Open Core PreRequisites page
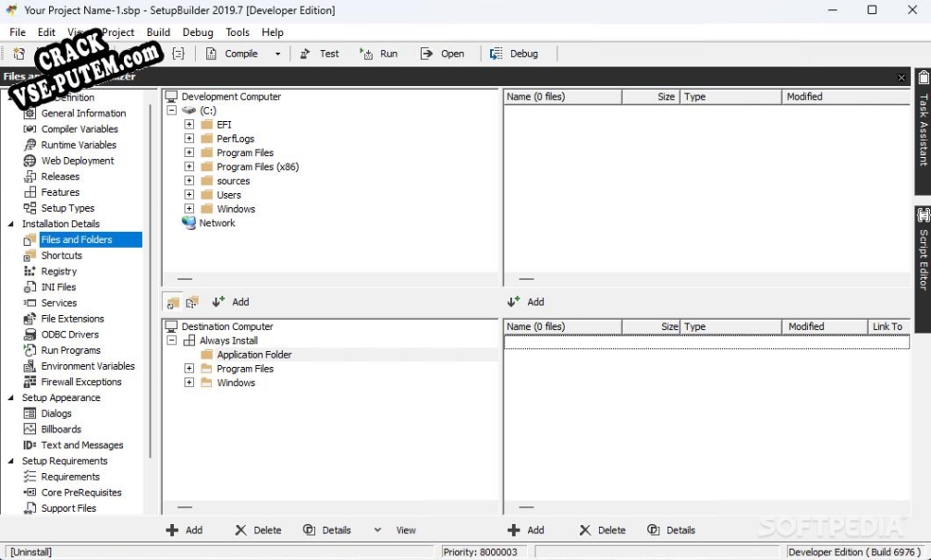The width and height of the screenshot is (931, 560). [x=81, y=493]
